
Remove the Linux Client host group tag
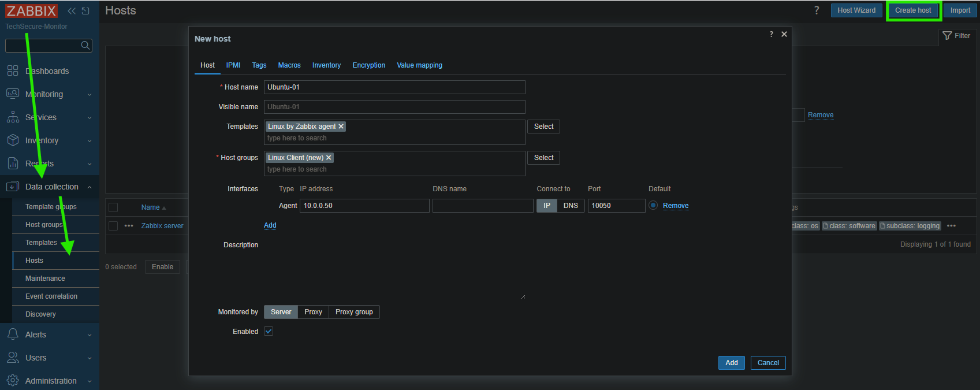tap(329, 158)
